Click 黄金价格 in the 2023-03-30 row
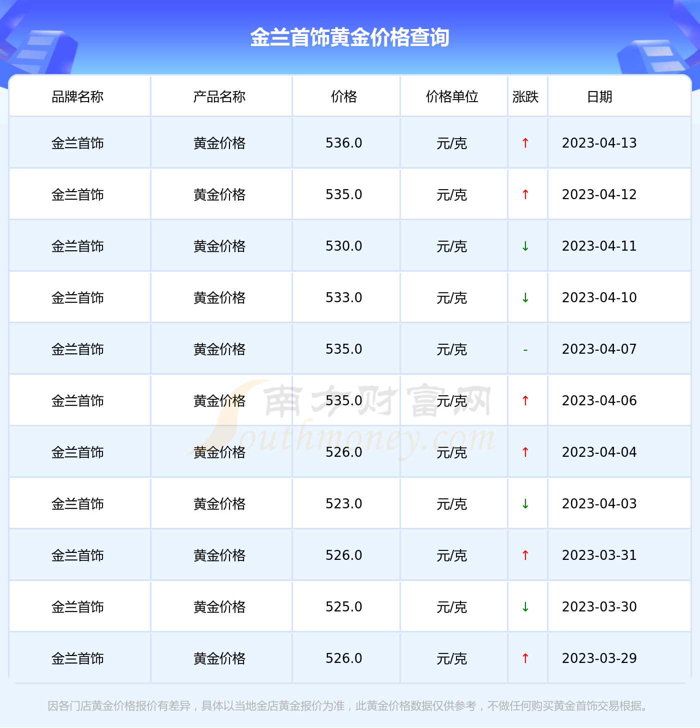 click(x=219, y=607)
